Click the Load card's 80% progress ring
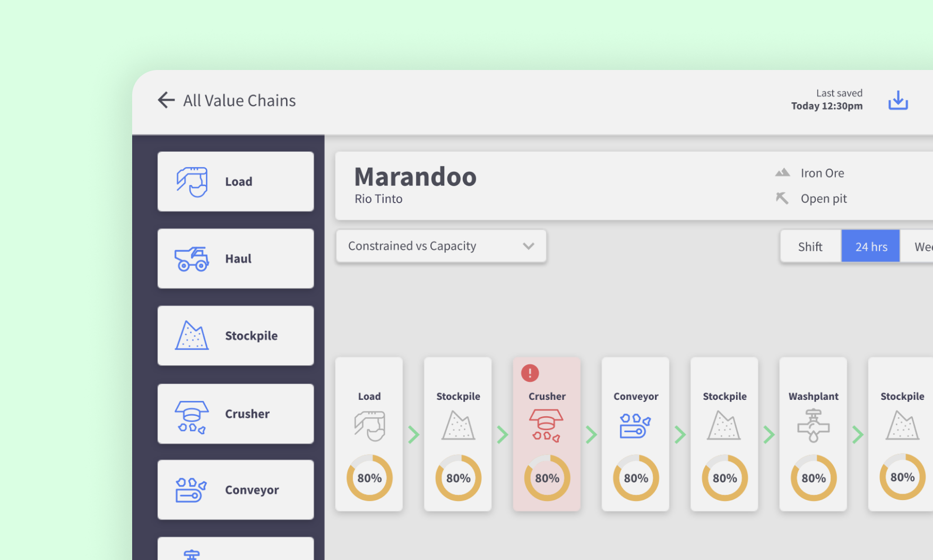The width and height of the screenshot is (933, 560). click(369, 478)
